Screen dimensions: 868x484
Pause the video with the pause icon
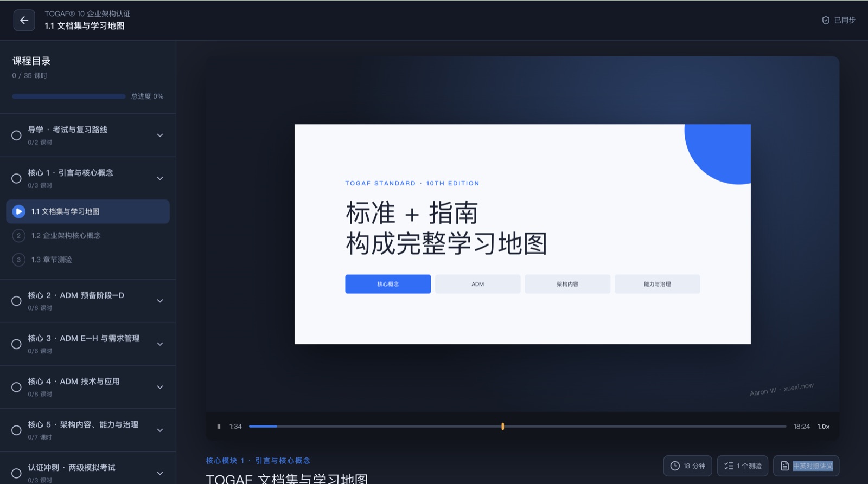219,427
